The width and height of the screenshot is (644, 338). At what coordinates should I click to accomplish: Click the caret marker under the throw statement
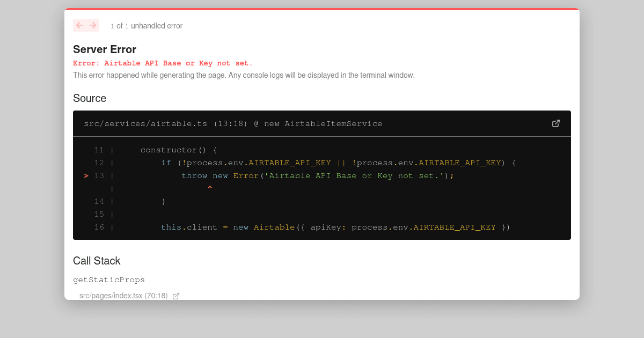[x=210, y=187]
